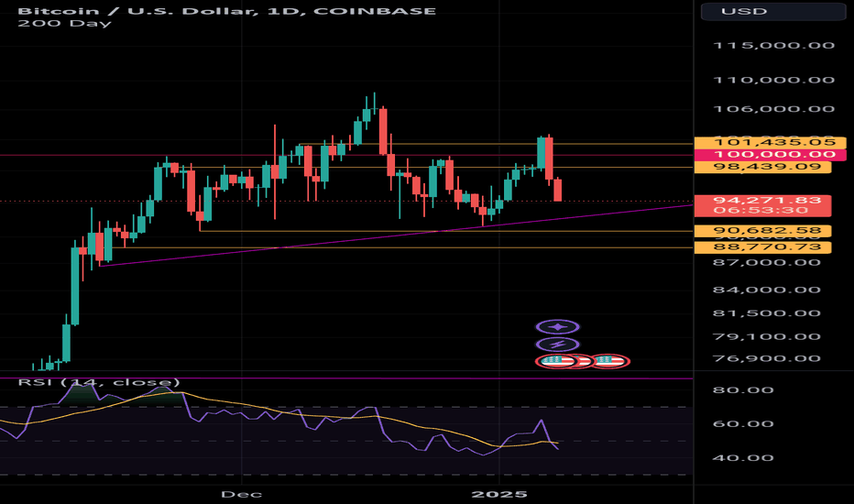Click the 101,435.05 orange price label
Viewport: 854px width, 504px height.
(770, 143)
